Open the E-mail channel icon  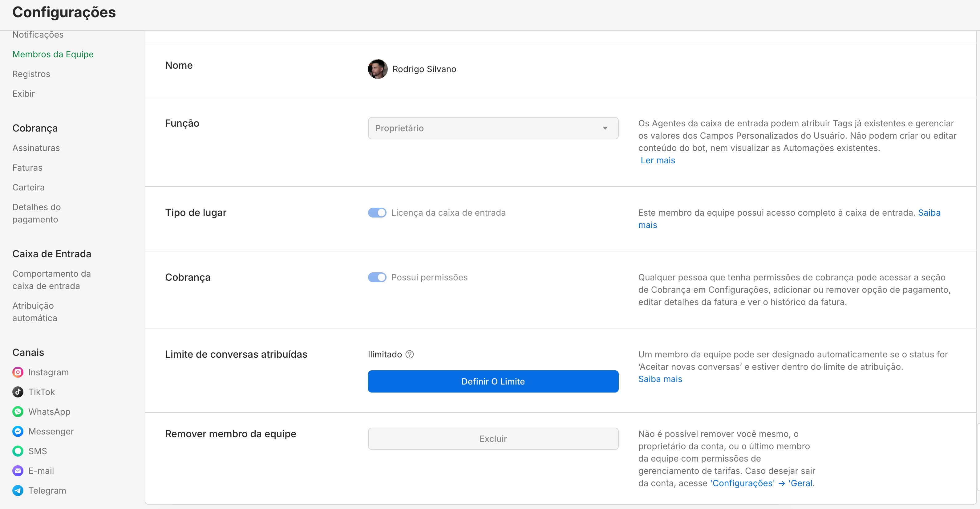[18, 471]
